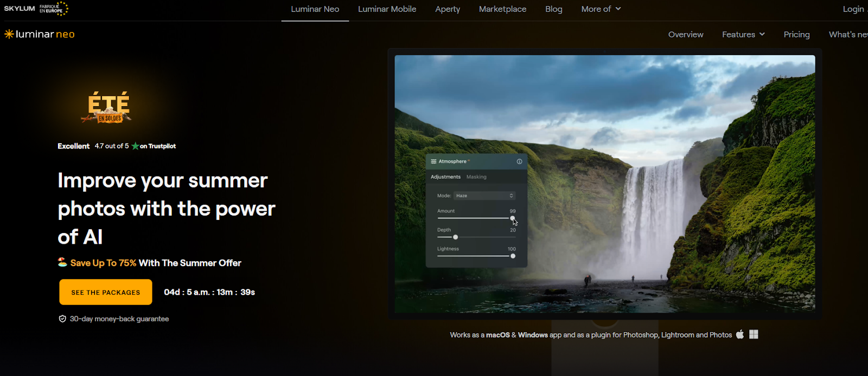Click the Windows logo icon
Screen dimensions: 868x376
(754, 334)
